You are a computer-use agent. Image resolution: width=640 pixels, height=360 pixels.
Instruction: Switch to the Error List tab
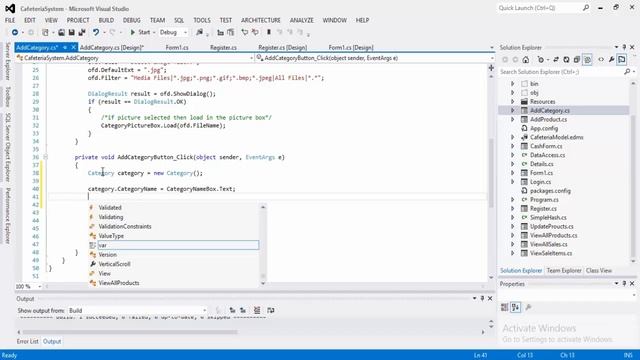tap(28, 342)
